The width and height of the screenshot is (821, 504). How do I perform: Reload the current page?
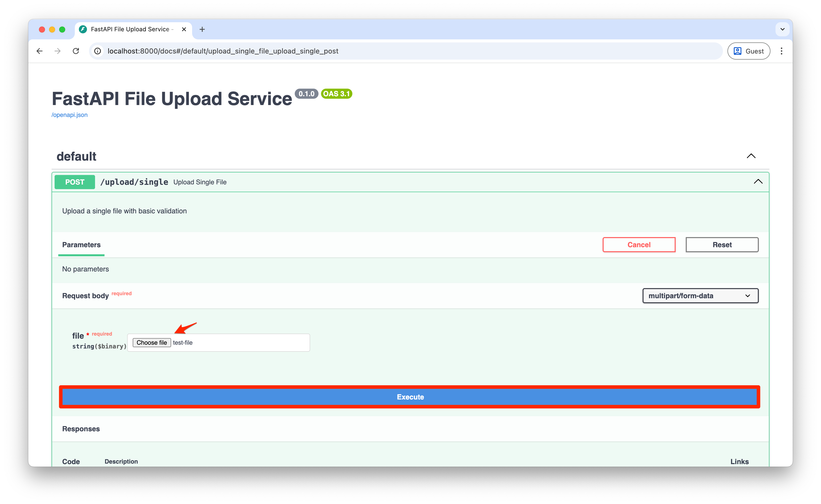pos(76,51)
